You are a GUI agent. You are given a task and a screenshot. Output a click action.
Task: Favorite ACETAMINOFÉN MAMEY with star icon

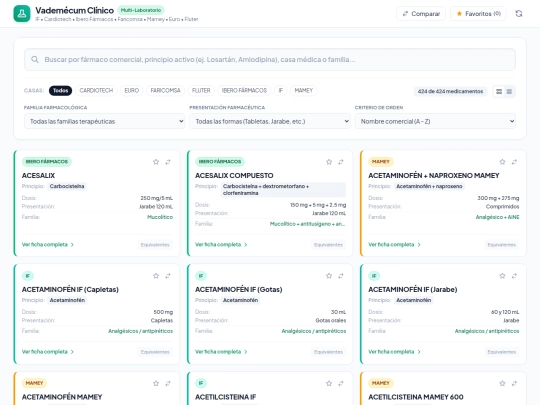click(x=156, y=383)
